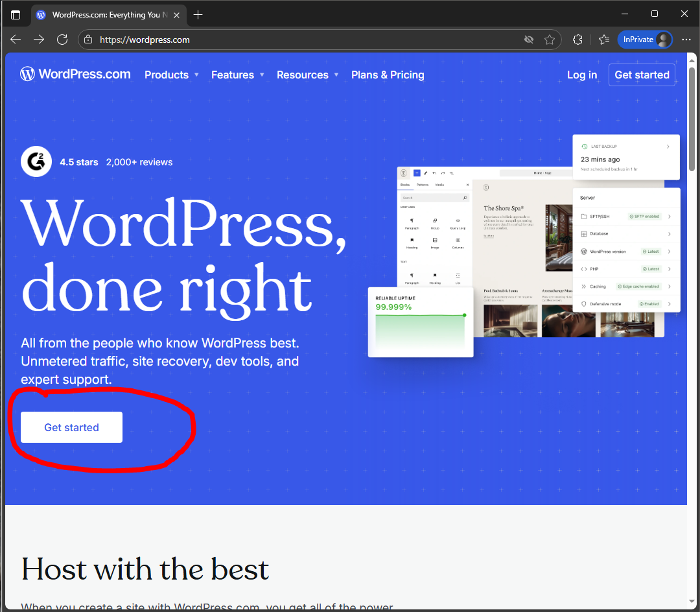
Task: Click the tracking prevention eye icon
Action: coord(529,40)
